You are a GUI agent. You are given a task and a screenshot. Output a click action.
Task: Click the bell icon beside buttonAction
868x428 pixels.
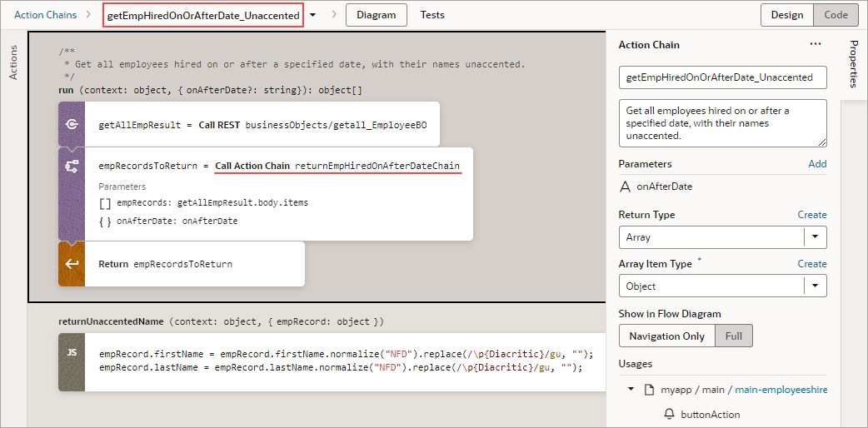[x=669, y=414]
